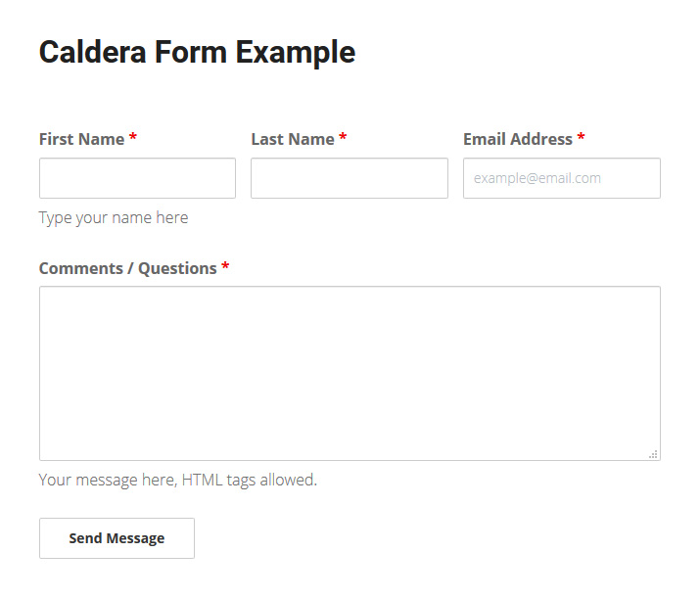Click the First Name input field
Viewport: 700px width, 598px height.
pyautogui.click(x=137, y=178)
